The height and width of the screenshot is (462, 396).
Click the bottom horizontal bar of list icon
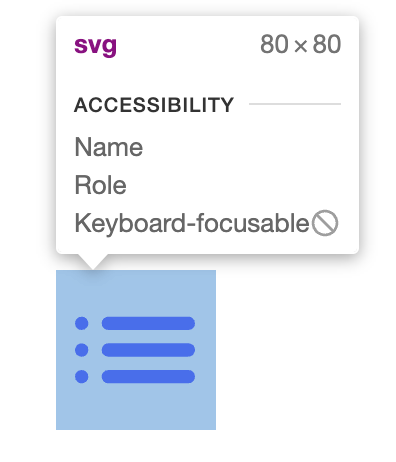click(148, 377)
